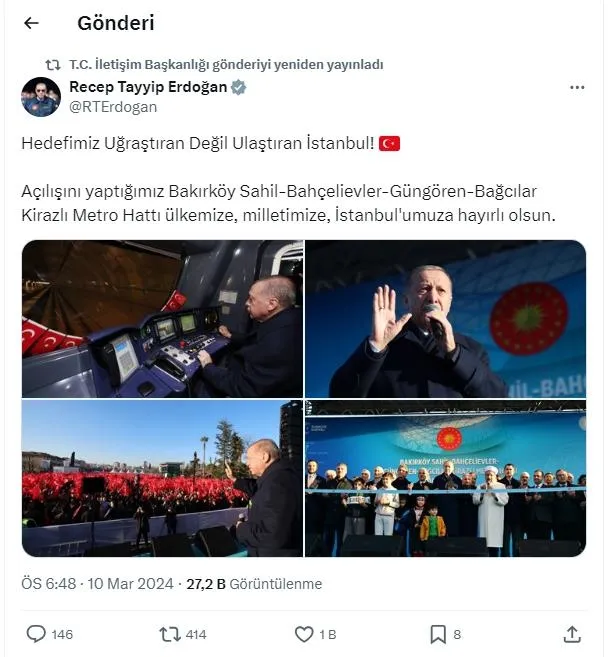View 27,2 B Görüntülenme analytics
The height and width of the screenshot is (657, 608).
(254, 584)
